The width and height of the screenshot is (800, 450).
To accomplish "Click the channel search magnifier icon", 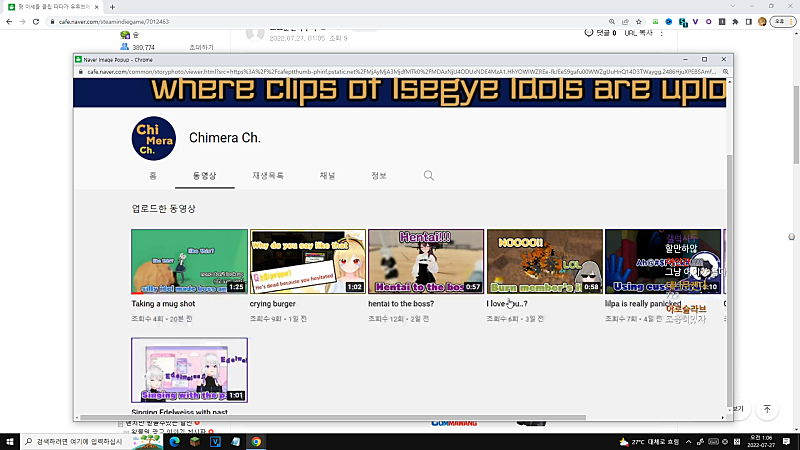I will coord(428,175).
